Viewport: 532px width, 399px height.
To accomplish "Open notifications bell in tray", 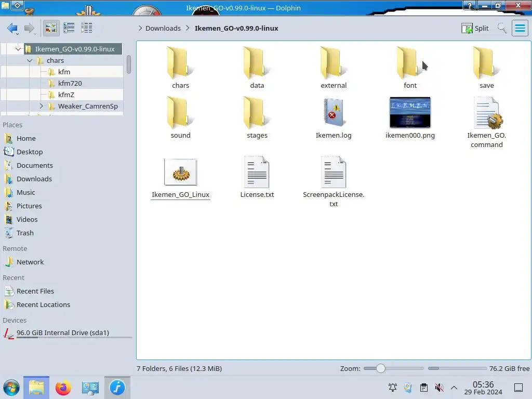I will click(x=393, y=388).
